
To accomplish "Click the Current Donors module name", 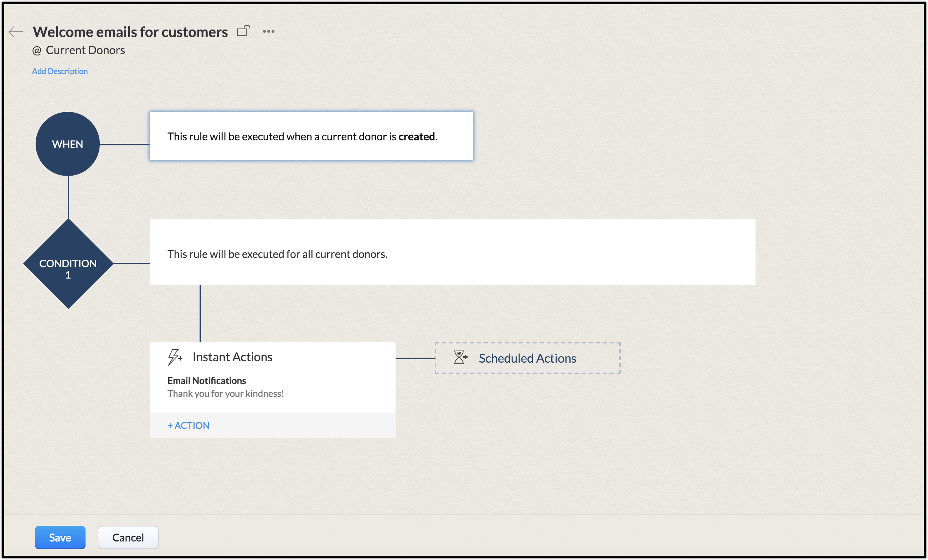I will [x=86, y=50].
